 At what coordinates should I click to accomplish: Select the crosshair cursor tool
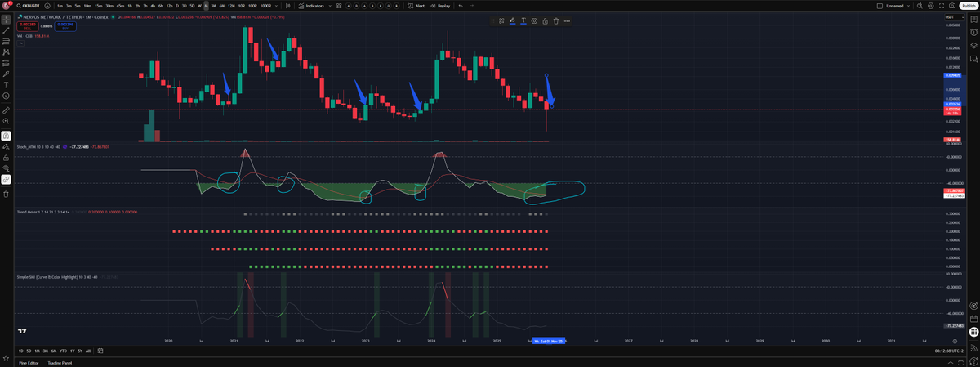tap(6, 18)
